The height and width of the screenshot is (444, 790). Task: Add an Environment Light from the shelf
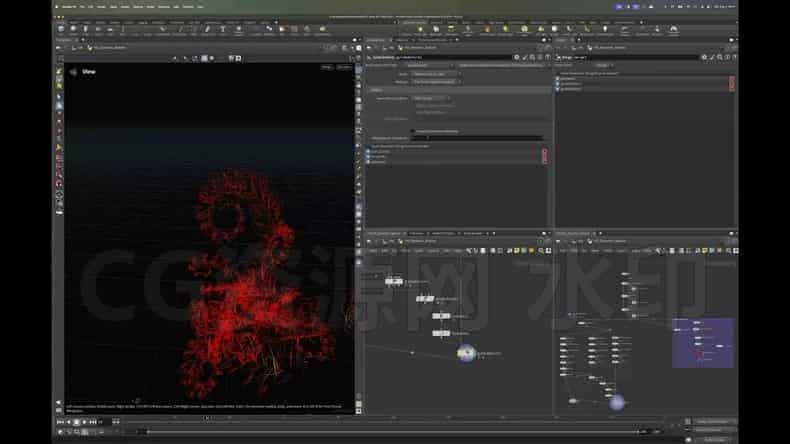(x=524, y=30)
